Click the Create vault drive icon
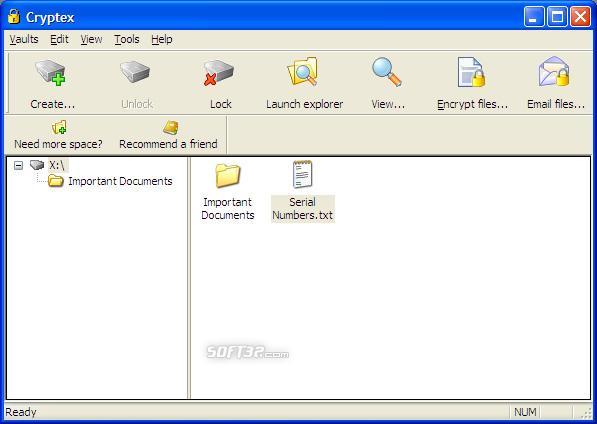 point(50,72)
